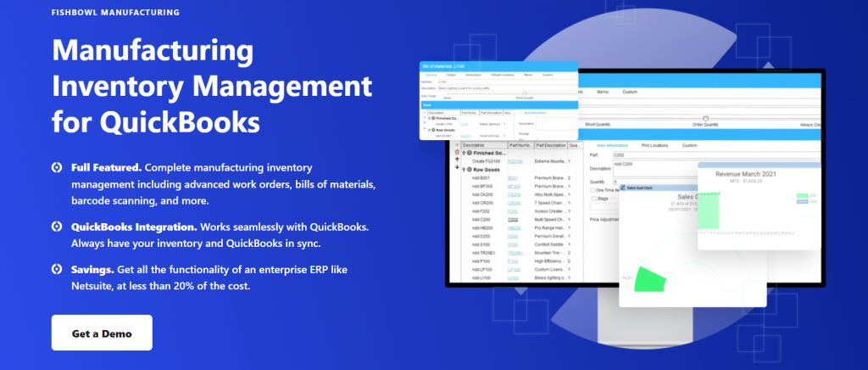Open the LP100 part number link
This screenshot has width=868, height=370.
click(x=515, y=269)
